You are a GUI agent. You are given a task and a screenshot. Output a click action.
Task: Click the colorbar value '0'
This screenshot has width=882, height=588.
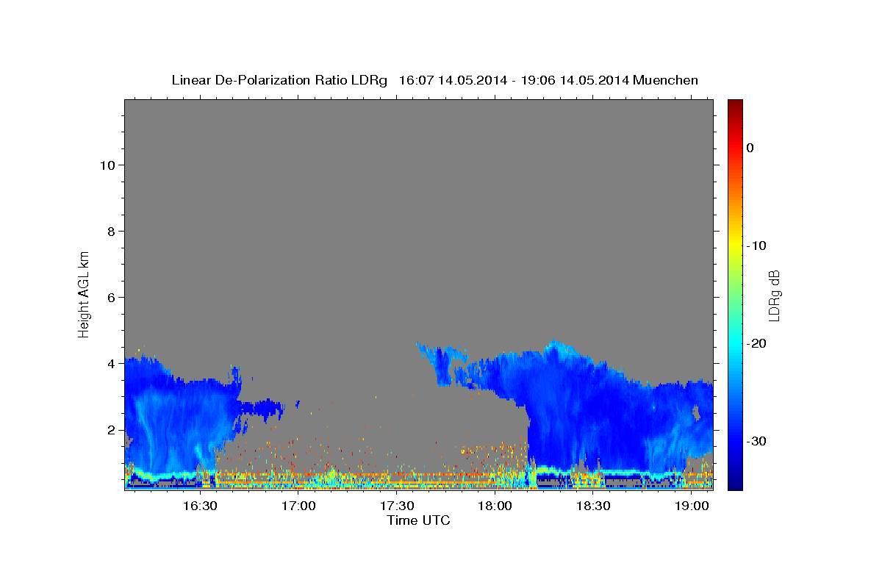click(x=750, y=148)
